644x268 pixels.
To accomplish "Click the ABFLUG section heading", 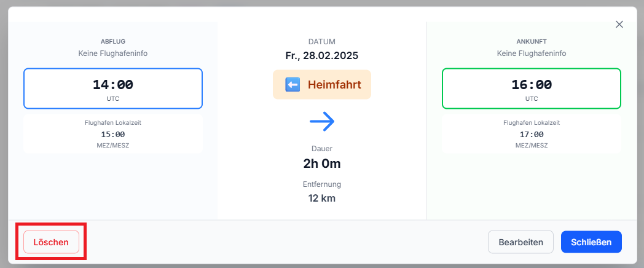I will point(113,42).
